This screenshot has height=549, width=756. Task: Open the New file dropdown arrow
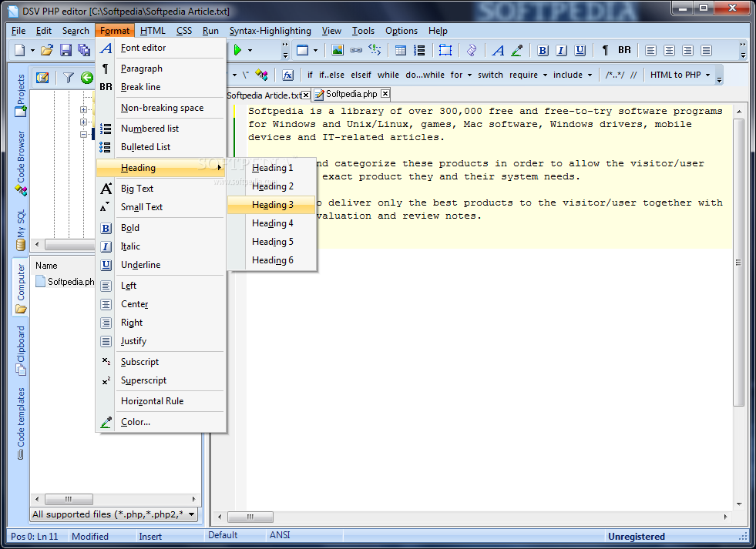coord(32,50)
